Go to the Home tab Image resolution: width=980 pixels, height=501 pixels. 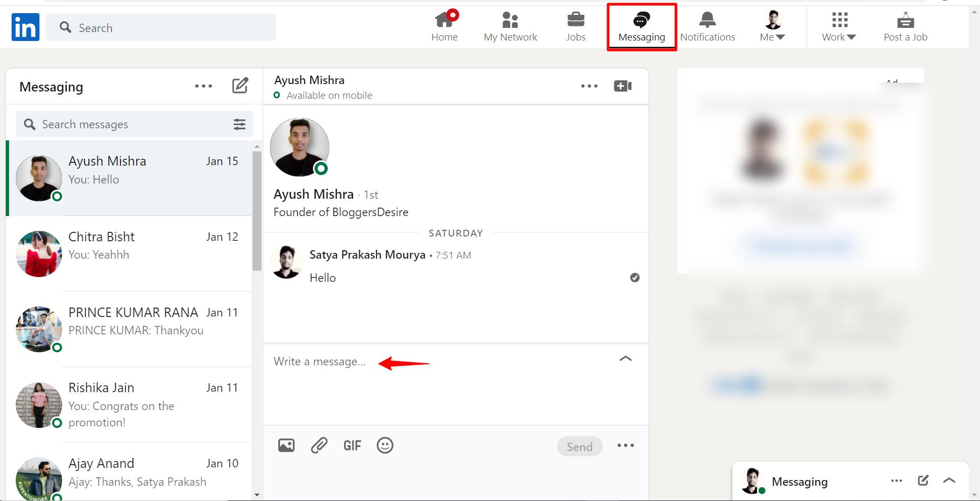coord(444,27)
